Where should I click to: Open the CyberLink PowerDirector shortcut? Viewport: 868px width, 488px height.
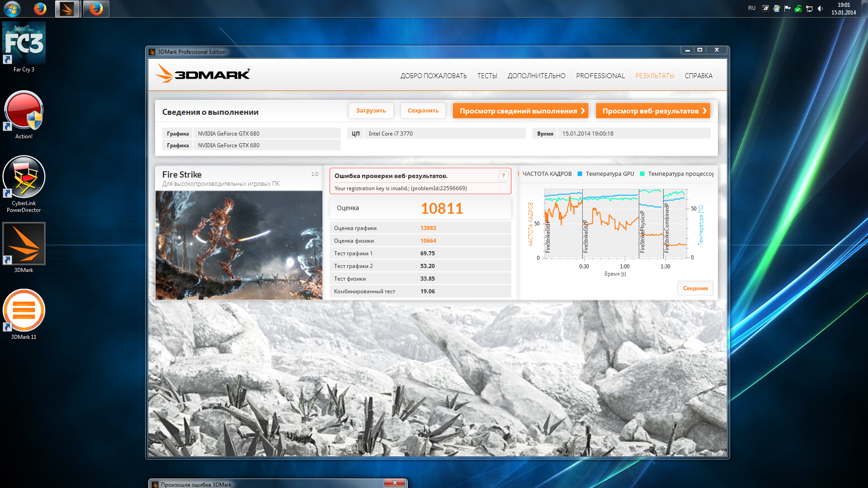tap(24, 177)
